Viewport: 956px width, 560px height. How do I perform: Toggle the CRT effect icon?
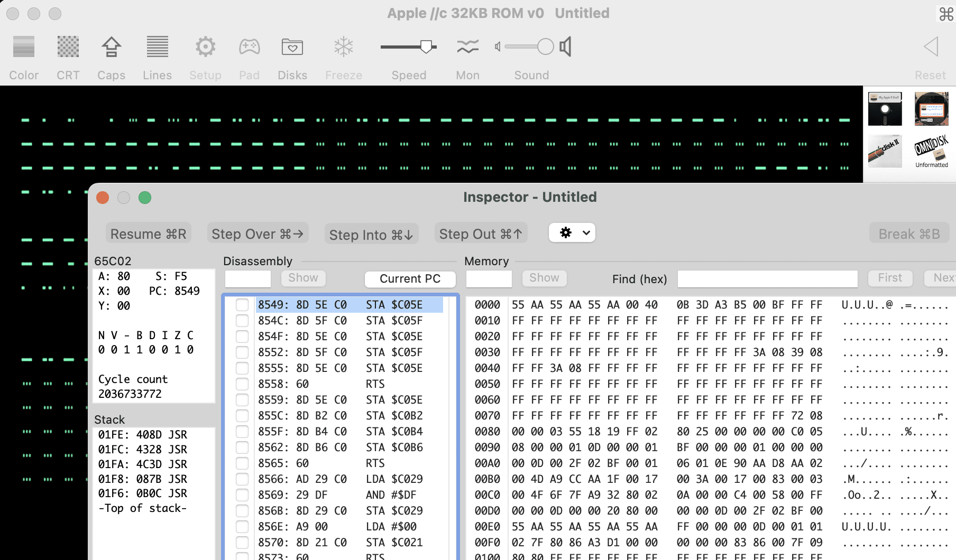tap(68, 46)
